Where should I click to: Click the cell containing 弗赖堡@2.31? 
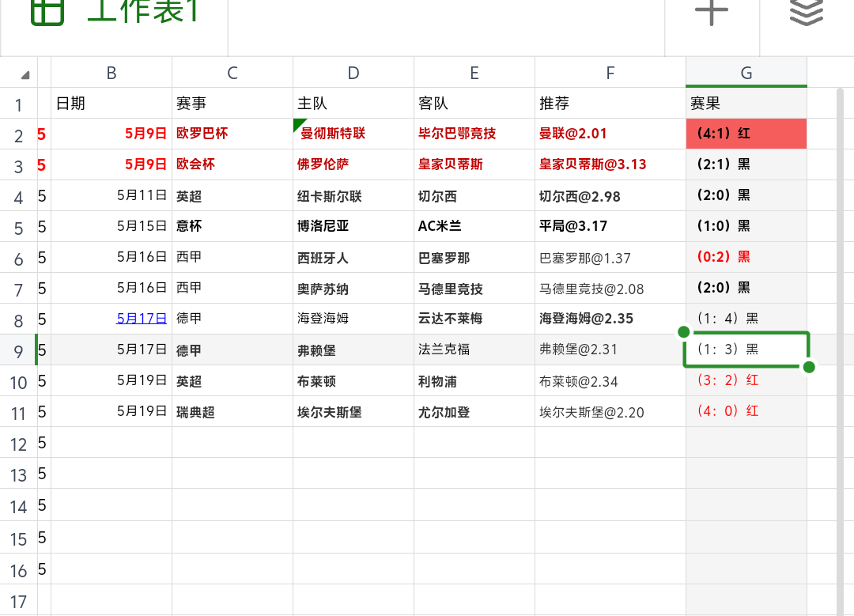click(610, 350)
